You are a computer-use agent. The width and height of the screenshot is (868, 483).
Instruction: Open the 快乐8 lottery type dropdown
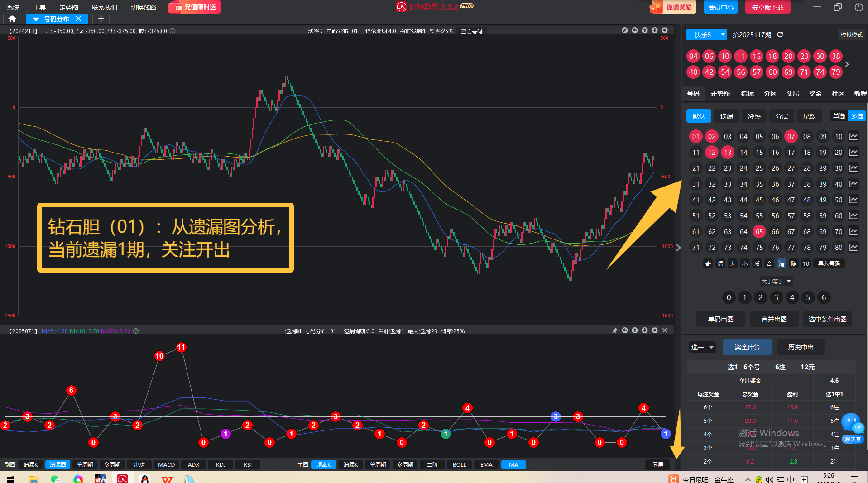(706, 35)
